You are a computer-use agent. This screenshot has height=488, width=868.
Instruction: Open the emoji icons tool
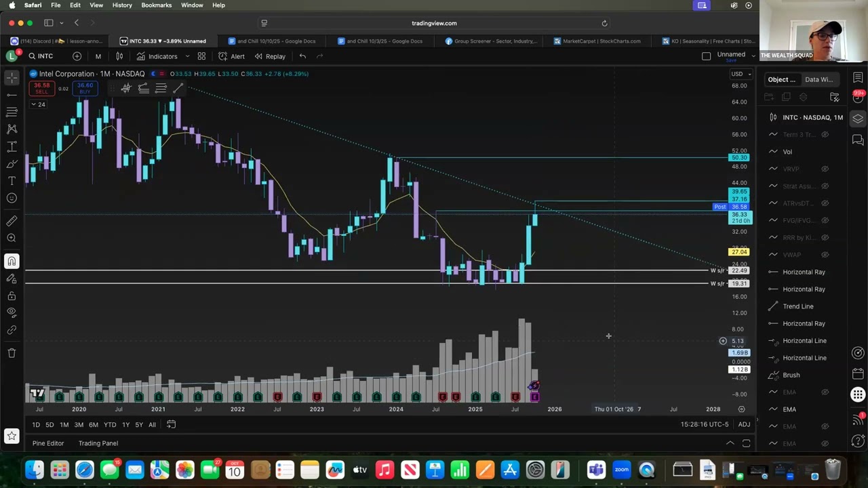pyautogui.click(x=12, y=198)
